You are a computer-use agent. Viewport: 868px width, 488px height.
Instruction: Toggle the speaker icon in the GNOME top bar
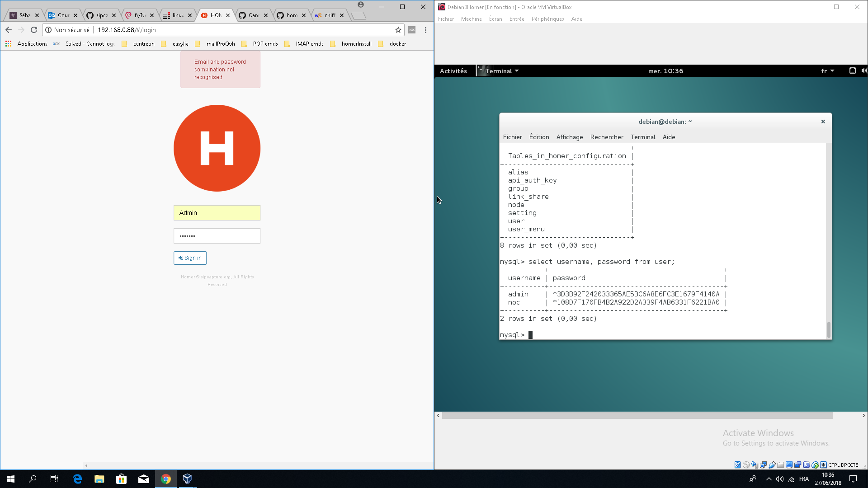coord(864,71)
